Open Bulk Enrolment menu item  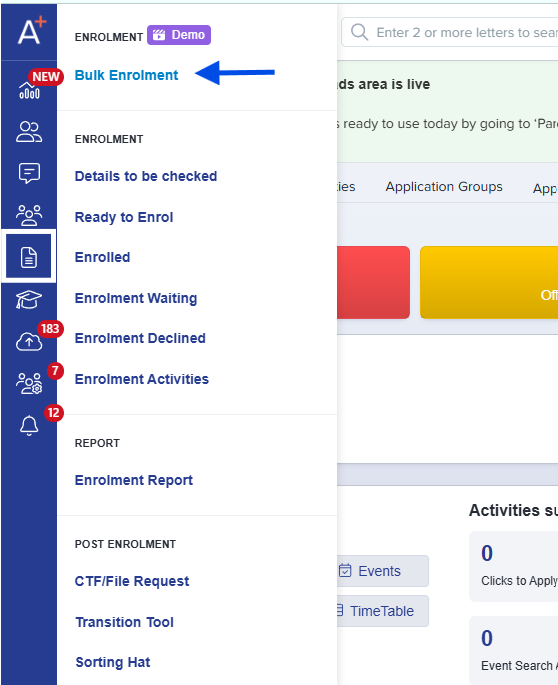click(126, 75)
